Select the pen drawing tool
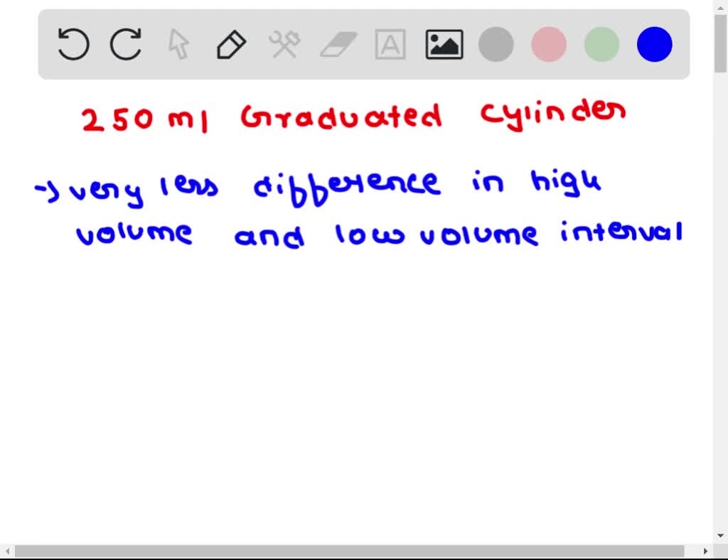Screen dimensions: 728x560 (x=230, y=43)
